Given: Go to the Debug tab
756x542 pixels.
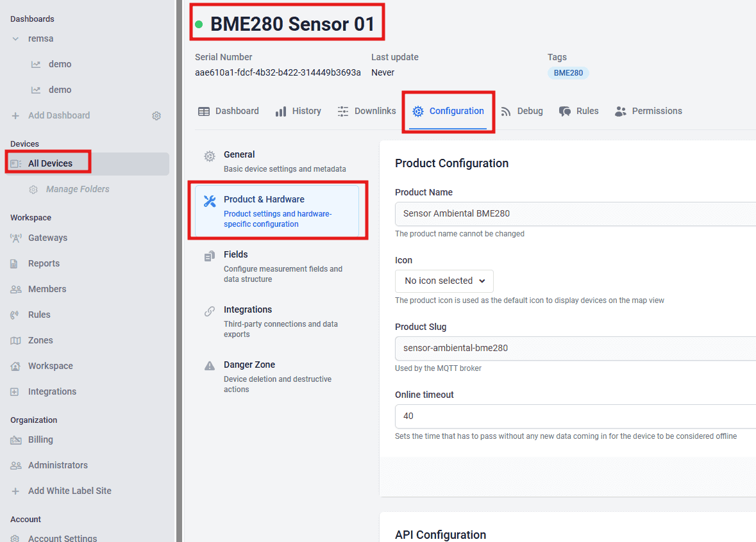Looking at the screenshot, I should tap(522, 111).
